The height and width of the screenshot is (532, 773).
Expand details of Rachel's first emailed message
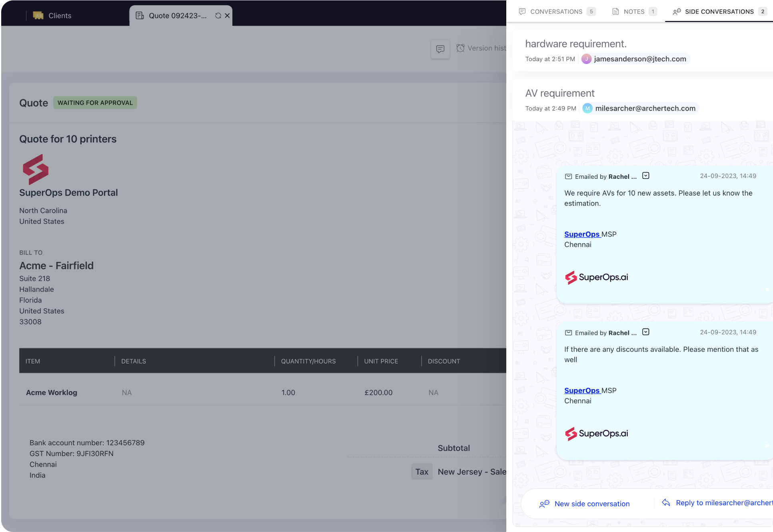[645, 175]
